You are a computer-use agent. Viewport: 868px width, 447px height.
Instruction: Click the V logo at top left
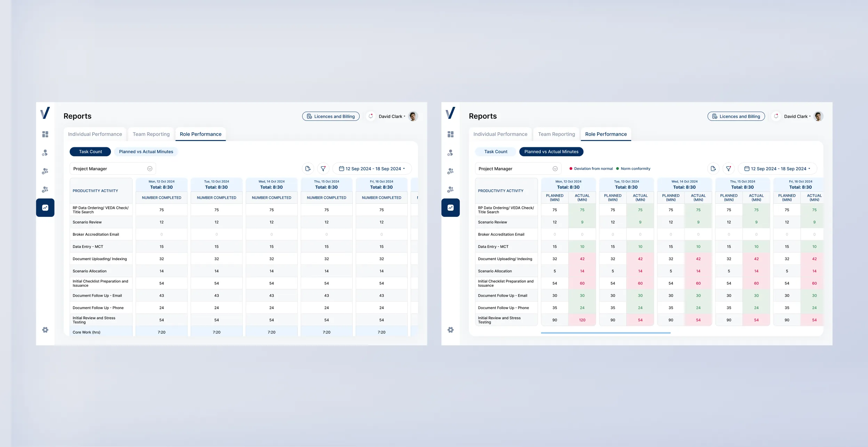coord(46,113)
